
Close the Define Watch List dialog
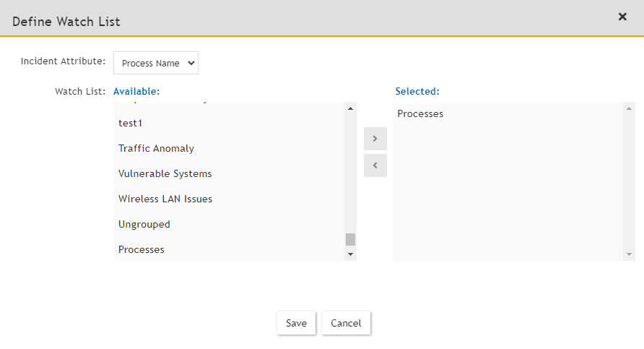click(x=622, y=17)
